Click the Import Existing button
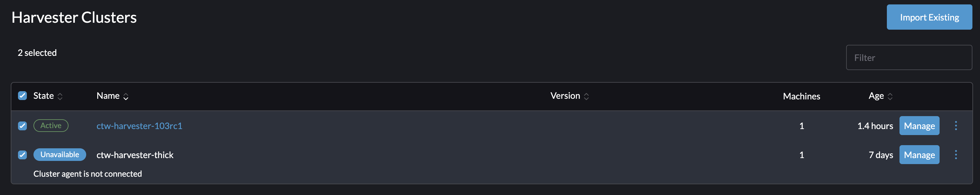Screen dimensions: 980x195 (929, 17)
